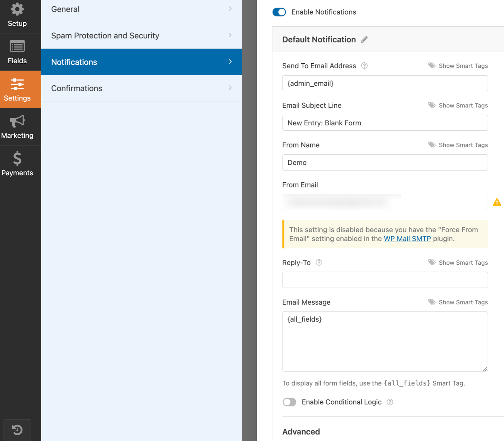Image resolution: width=504 pixels, height=441 pixels.
Task: Show Smart Tags for Send To Email Address
Action: click(463, 66)
